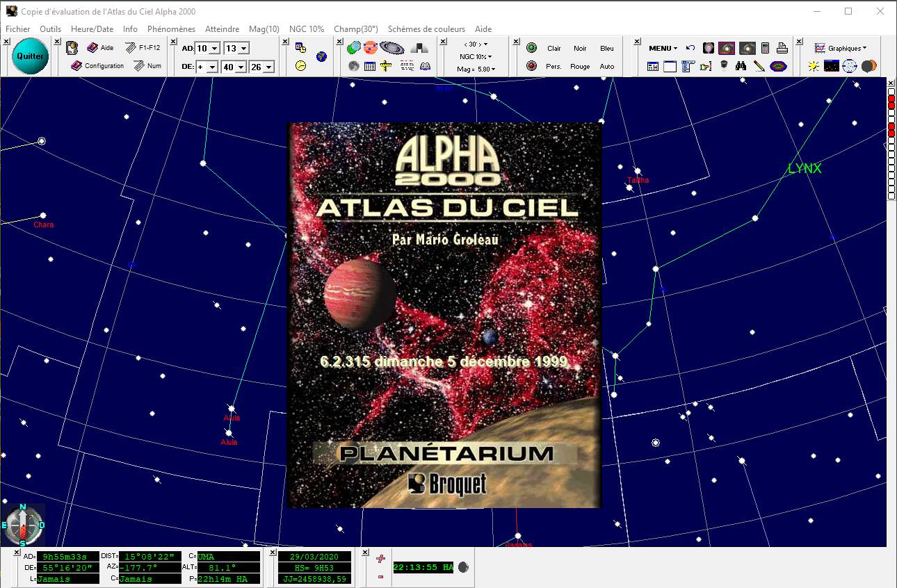Open Configuration from the toolbar
Viewport: 897px width, 588px height.
97,66
